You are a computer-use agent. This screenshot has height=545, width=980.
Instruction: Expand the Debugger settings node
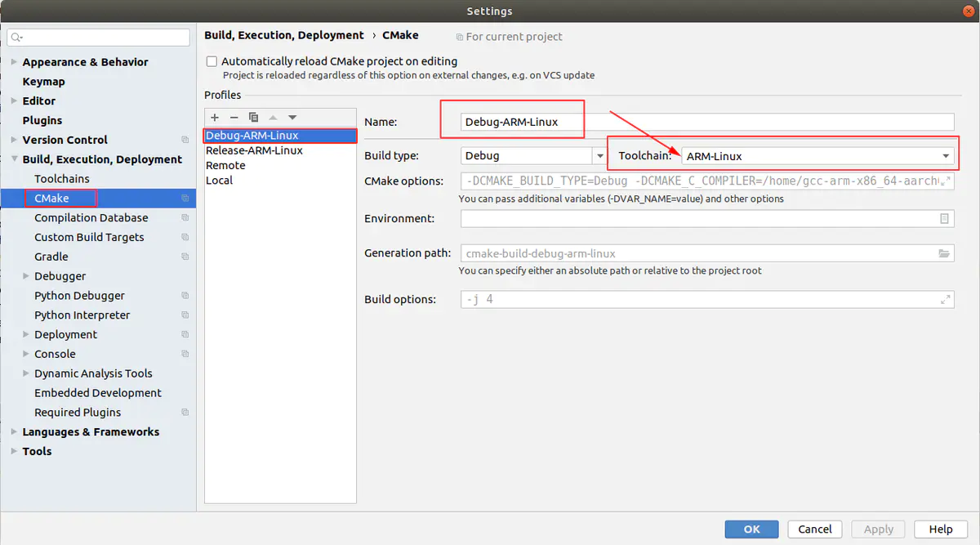(26, 276)
